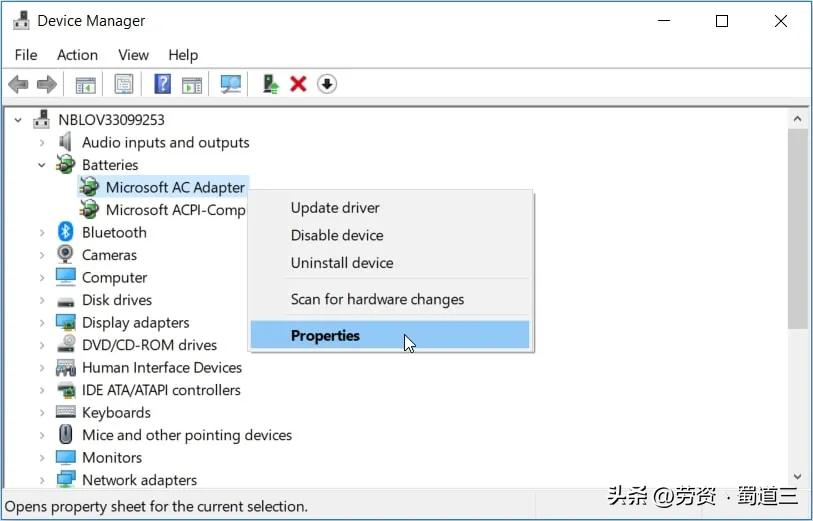
Task: Click the blue Help question mark icon
Action: click(x=162, y=84)
